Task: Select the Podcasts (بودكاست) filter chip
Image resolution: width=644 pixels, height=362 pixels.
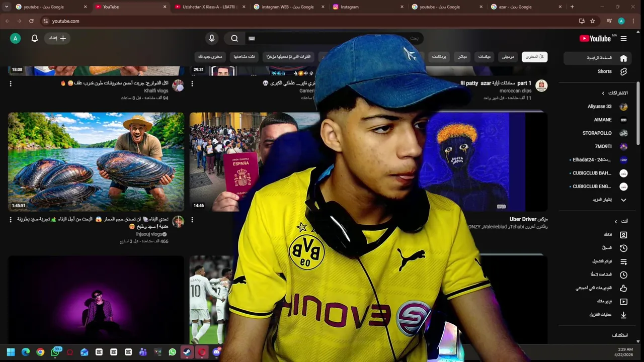Action: click(x=439, y=57)
